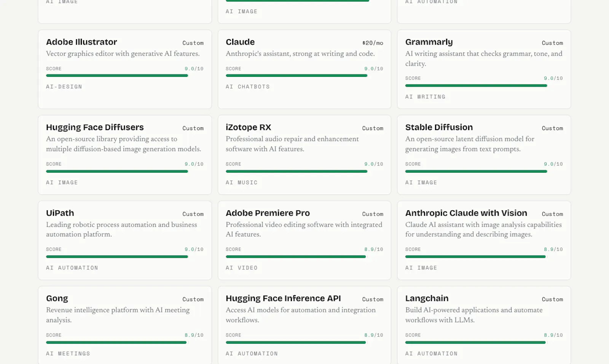Click the Langchain score bar
Screen dimensions: 609x364
pyautogui.click(x=484, y=342)
